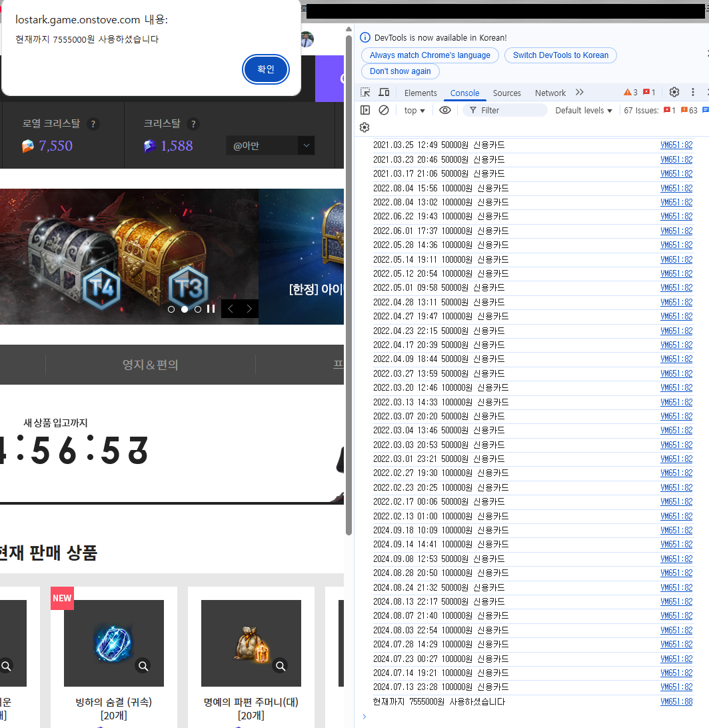Create a live expression with the eye icon
This screenshot has width=709, height=728.
click(445, 110)
